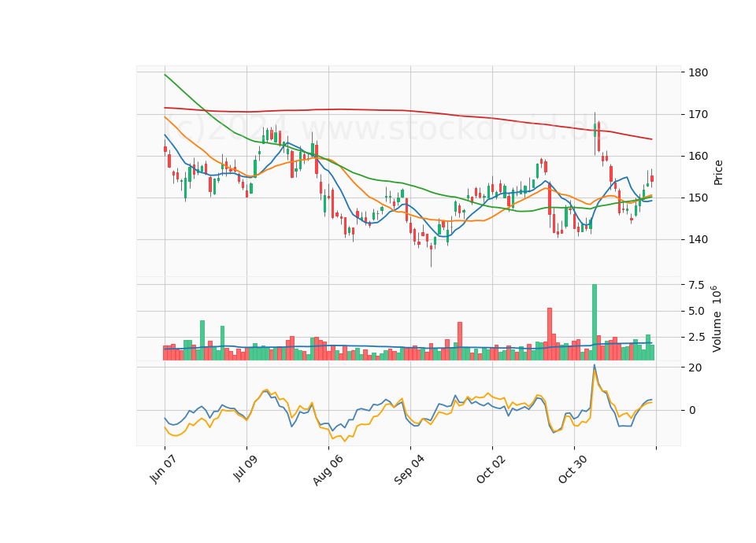Click the 2.5 volume axis value
This screenshot has height=543, width=756.
click(x=697, y=338)
